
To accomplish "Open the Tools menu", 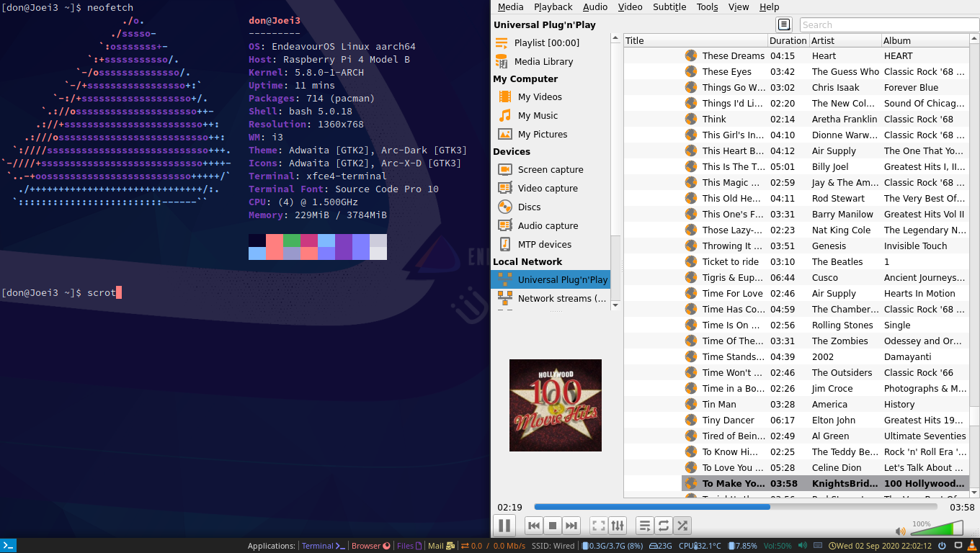I will pos(707,6).
